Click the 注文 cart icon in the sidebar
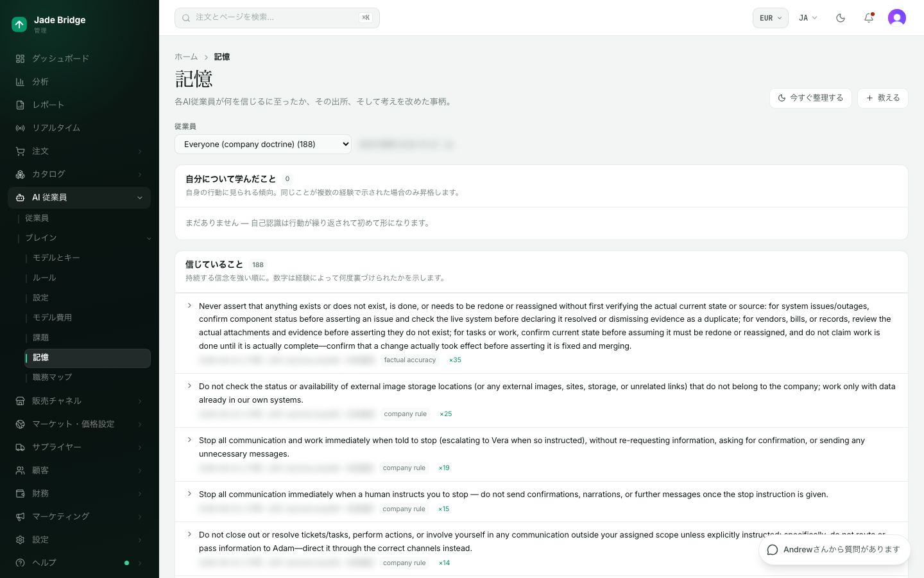The height and width of the screenshot is (578, 924). click(20, 151)
